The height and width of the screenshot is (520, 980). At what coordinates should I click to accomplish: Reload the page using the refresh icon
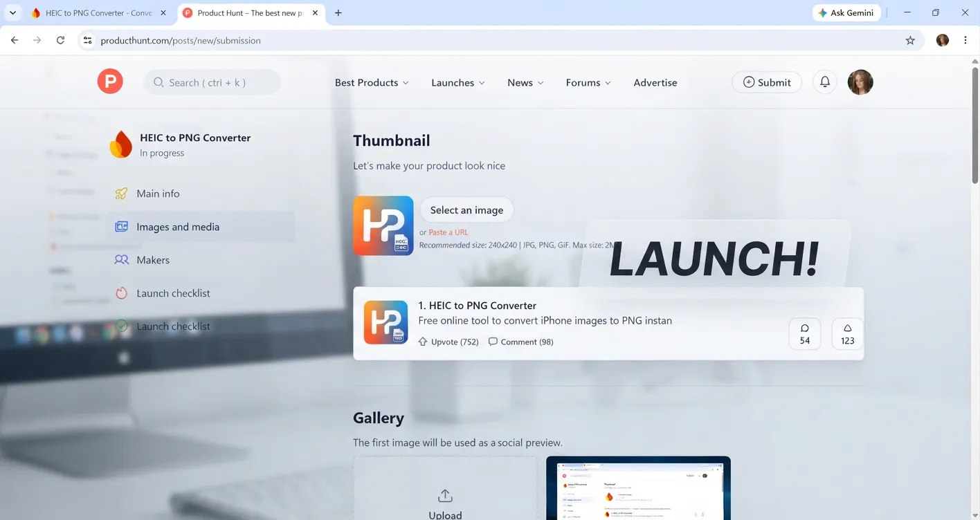[60, 41]
